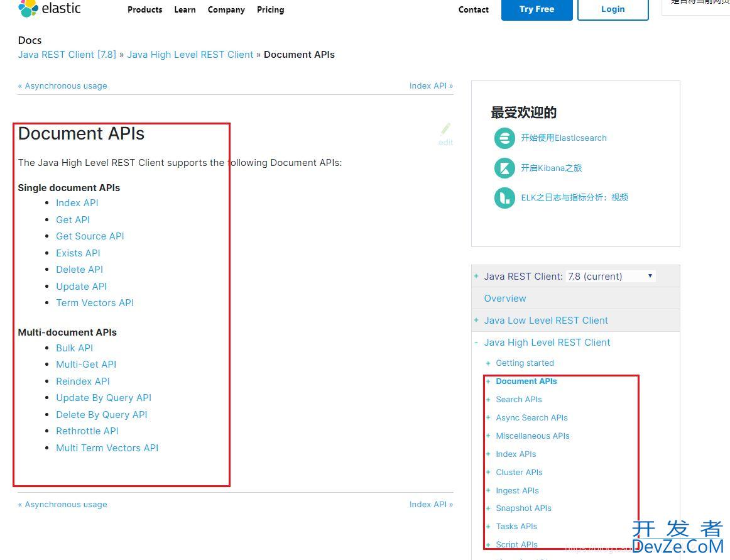This screenshot has height=560, width=730.
Task: Click the edit pencil icon
Action: (445, 129)
